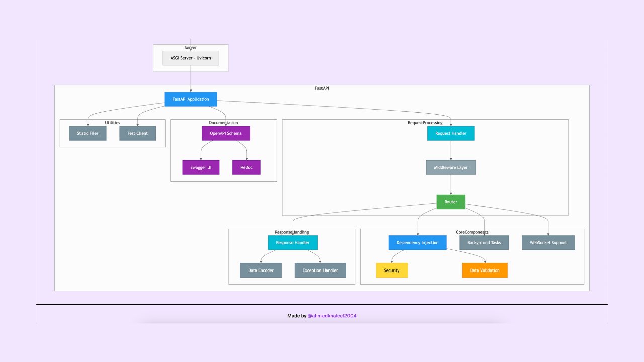Select the WebSocket Support node
This screenshot has height=362, width=644.
click(548, 242)
